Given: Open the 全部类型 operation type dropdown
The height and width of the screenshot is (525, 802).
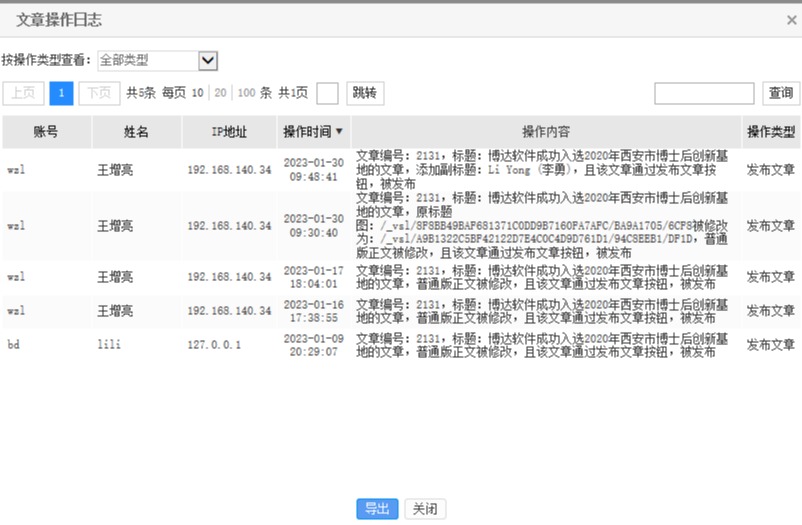Looking at the screenshot, I should pos(158,61).
